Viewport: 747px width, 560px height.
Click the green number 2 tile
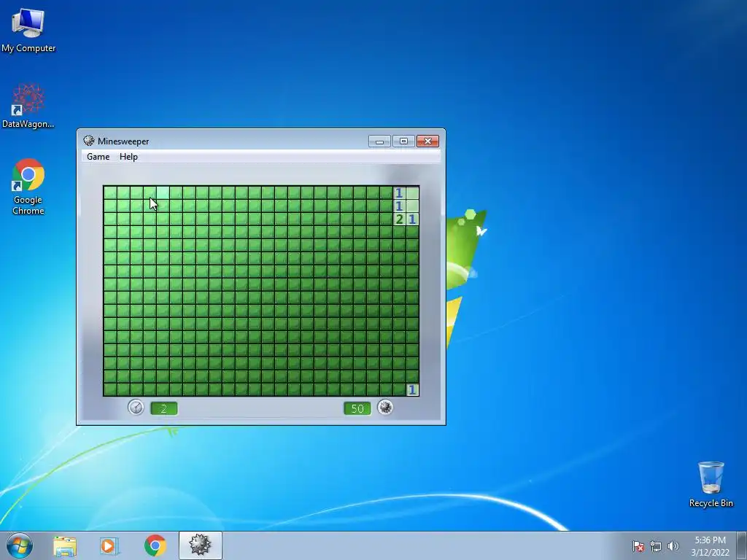coord(399,219)
